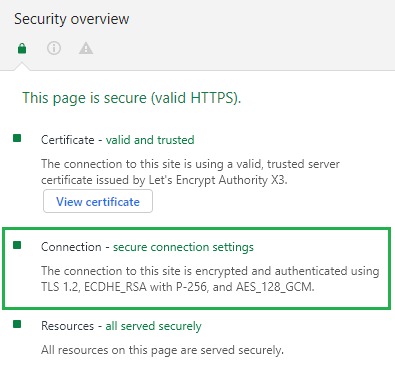
Task: Open the View certificate button
Action: click(98, 201)
